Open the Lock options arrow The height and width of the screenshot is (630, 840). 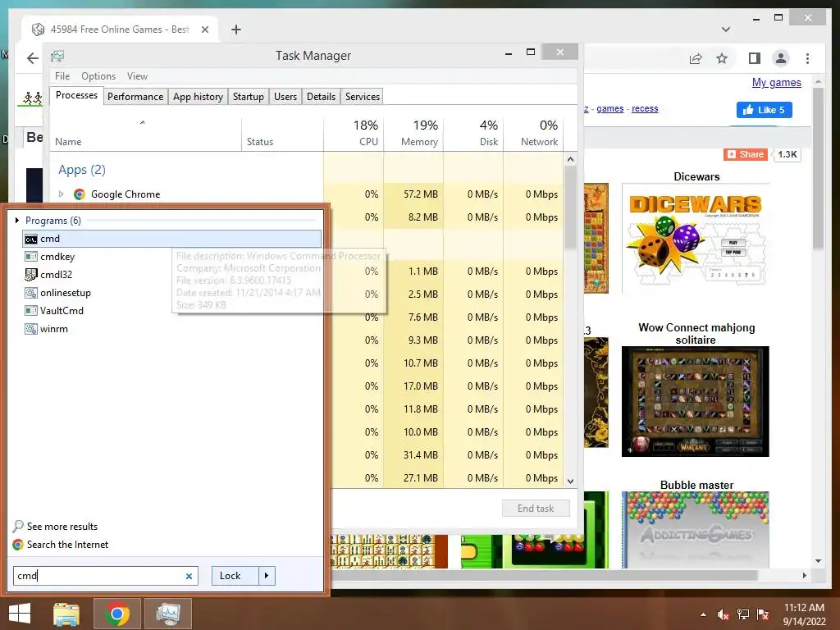[x=267, y=576]
